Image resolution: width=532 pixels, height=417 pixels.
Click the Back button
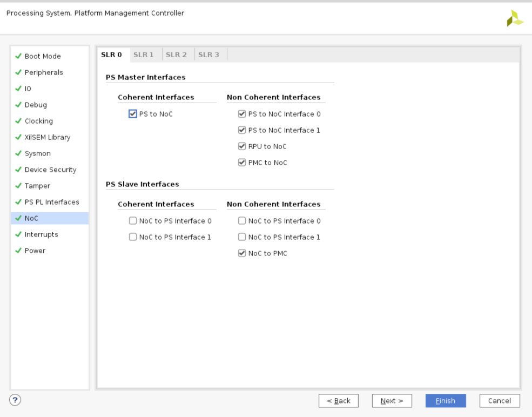click(x=339, y=401)
